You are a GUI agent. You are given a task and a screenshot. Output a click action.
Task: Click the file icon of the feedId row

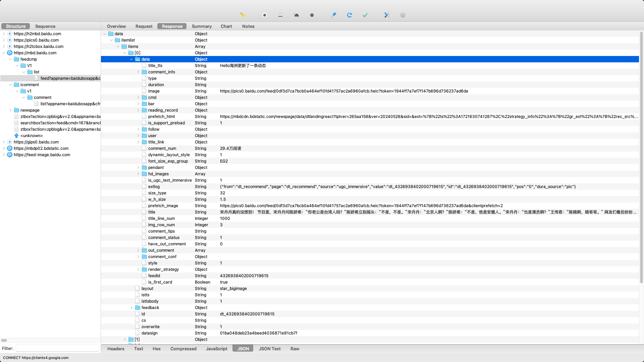pos(144,276)
